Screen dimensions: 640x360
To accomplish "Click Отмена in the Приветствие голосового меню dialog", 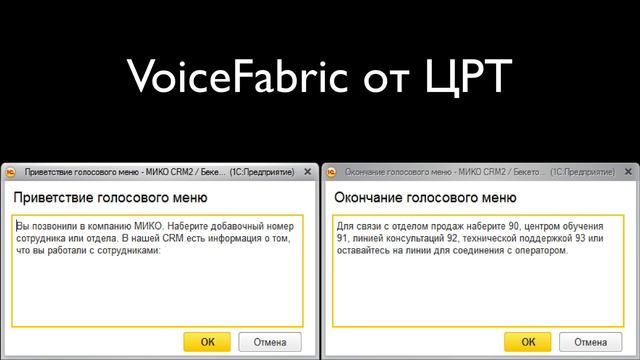I will [270, 342].
